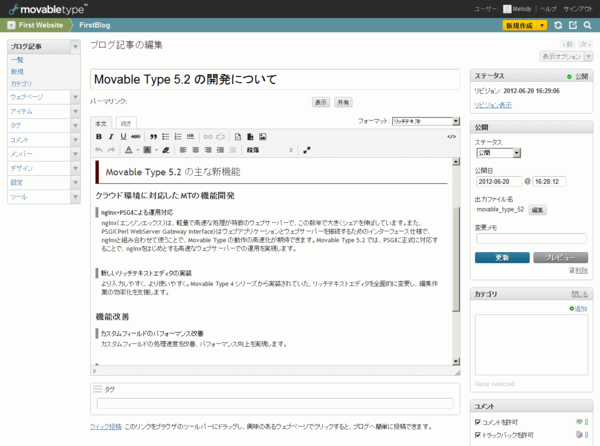
Task: Redo the last edit
Action: click(x=111, y=150)
